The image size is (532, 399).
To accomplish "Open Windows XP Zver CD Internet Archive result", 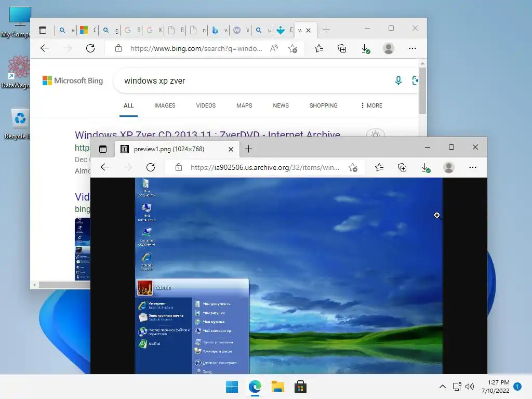I will [x=207, y=134].
